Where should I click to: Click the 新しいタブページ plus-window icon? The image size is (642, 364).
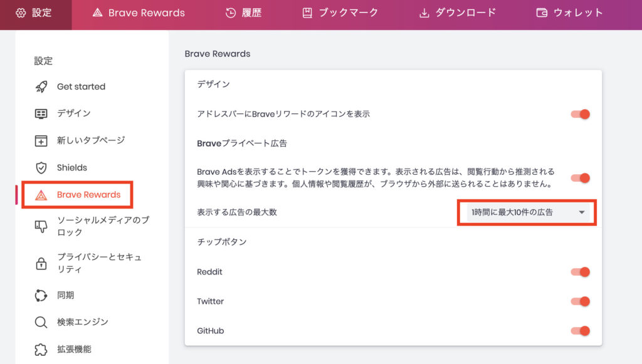coord(41,141)
